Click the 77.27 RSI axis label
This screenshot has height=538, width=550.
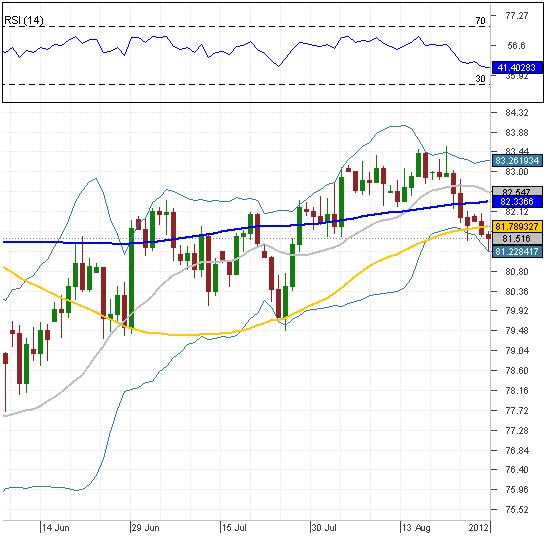click(517, 15)
